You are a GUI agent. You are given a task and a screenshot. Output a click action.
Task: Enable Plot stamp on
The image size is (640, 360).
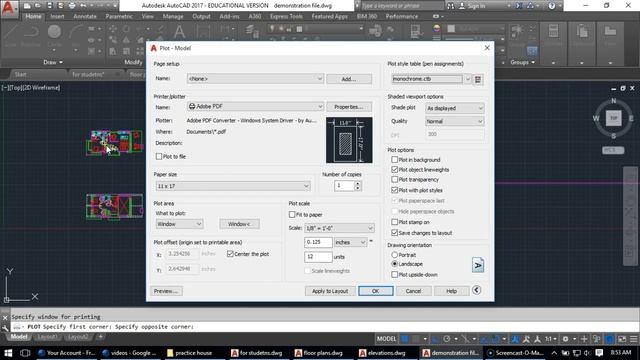(394, 222)
